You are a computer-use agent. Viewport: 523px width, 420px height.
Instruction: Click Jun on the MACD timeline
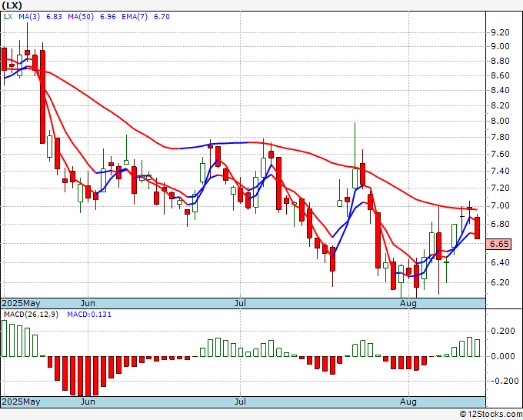point(88,402)
